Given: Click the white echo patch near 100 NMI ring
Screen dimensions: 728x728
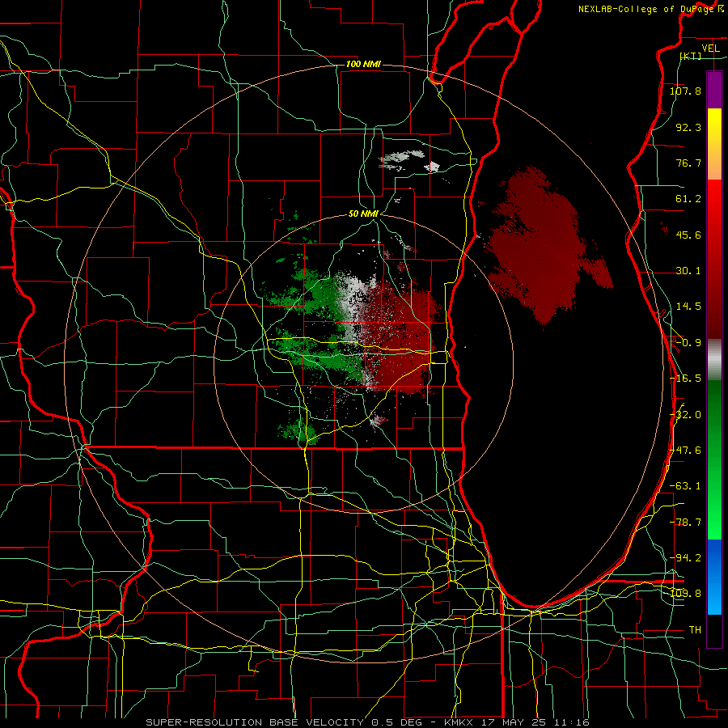Looking at the screenshot, I should point(409,161).
